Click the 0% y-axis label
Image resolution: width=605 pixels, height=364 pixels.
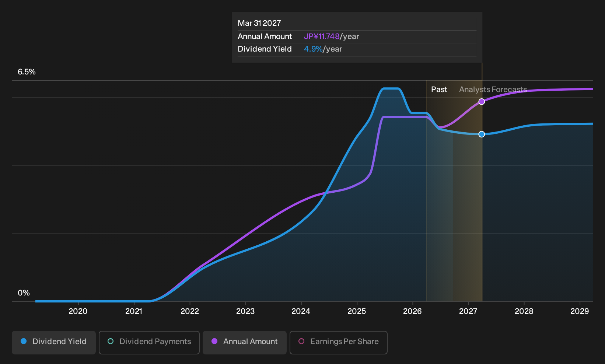24,293
